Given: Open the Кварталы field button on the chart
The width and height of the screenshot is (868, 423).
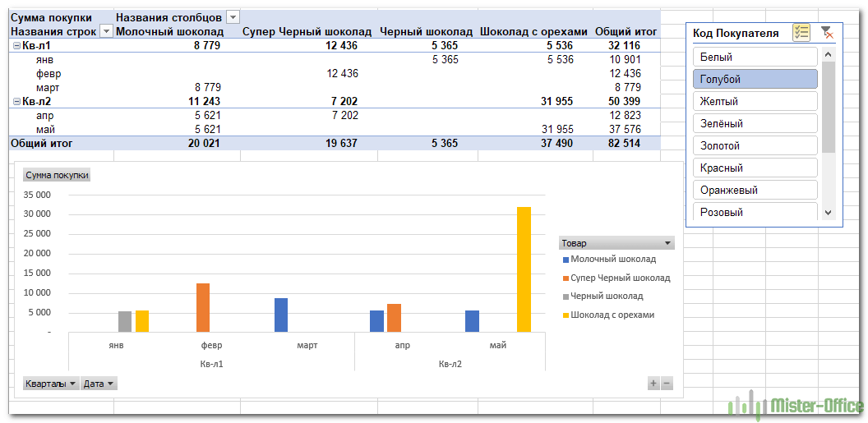Looking at the screenshot, I should point(51,384).
